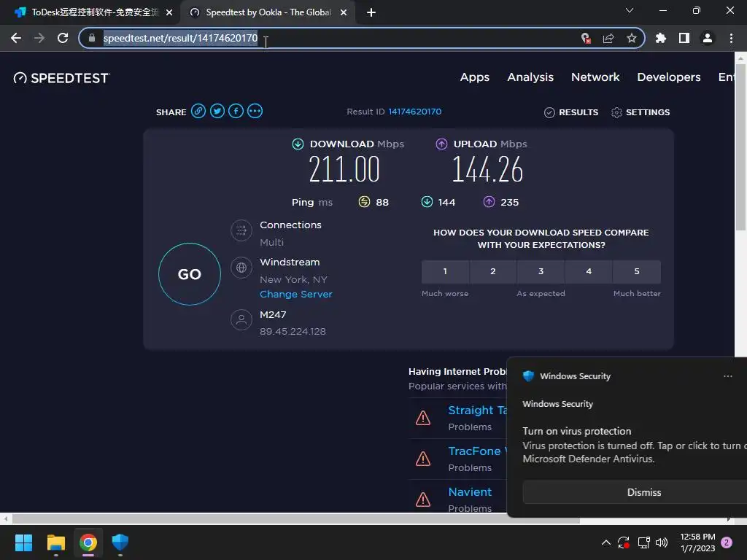Screen dimensions: 747x560
Task: Rate download speed 3 As expected
Action: [541, 271]
